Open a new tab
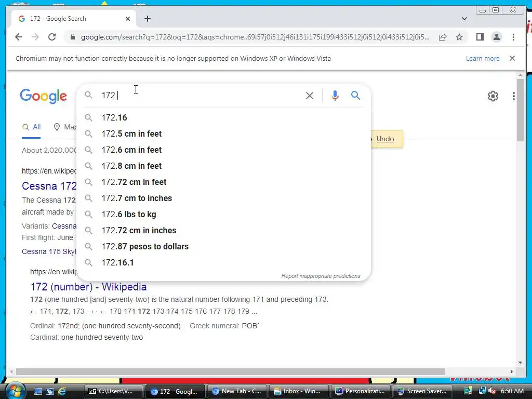The height and width of the screenshot is (399, 532). click(147, 19)
